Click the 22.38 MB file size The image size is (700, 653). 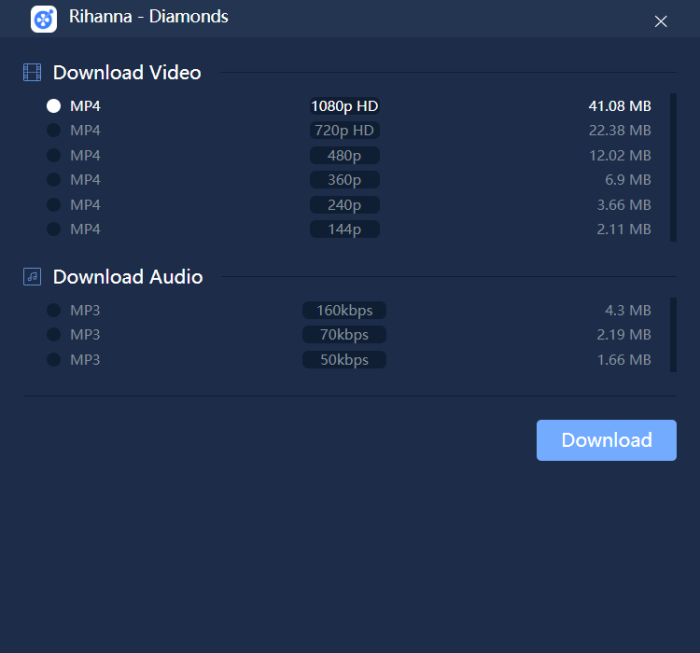click(x=620, y=130)
